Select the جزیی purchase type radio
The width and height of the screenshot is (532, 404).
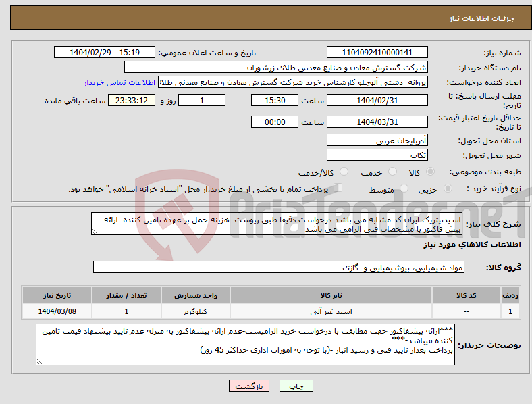coord(448,188)
